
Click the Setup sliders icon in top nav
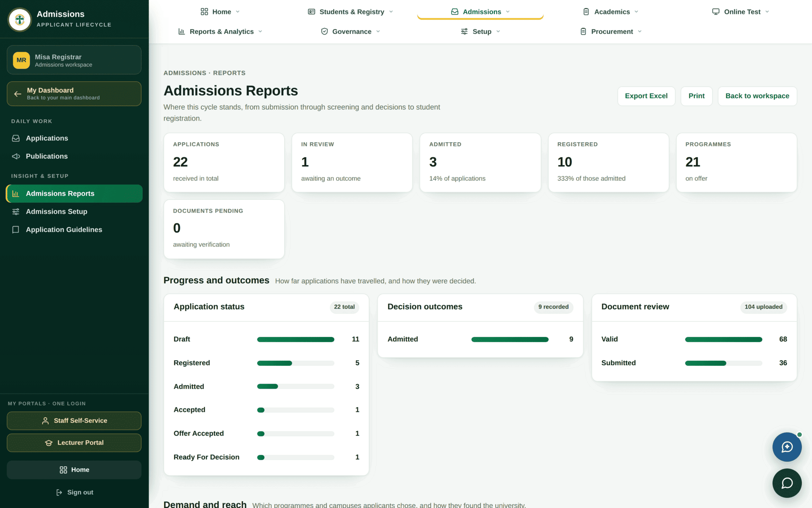point(464,31)
